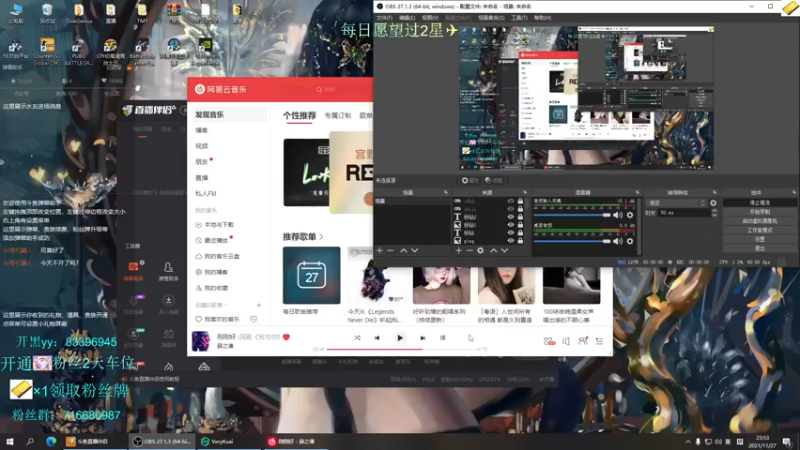The width and height of the screenshot is (800, 450).
Task: Open 编辑(E) menu in OBS
Action: pyautogui.click(x=407, y=18)
